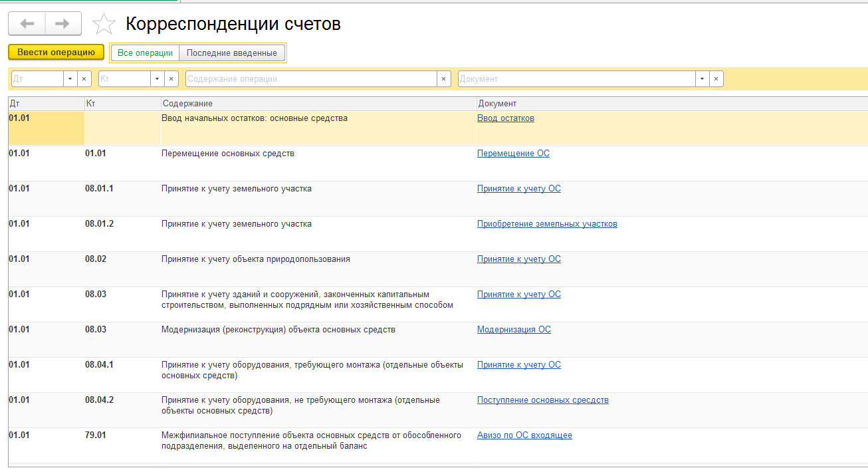The image size is (868, 472).
Task: Switch to Все операции tab
Action: click(145, 53)
